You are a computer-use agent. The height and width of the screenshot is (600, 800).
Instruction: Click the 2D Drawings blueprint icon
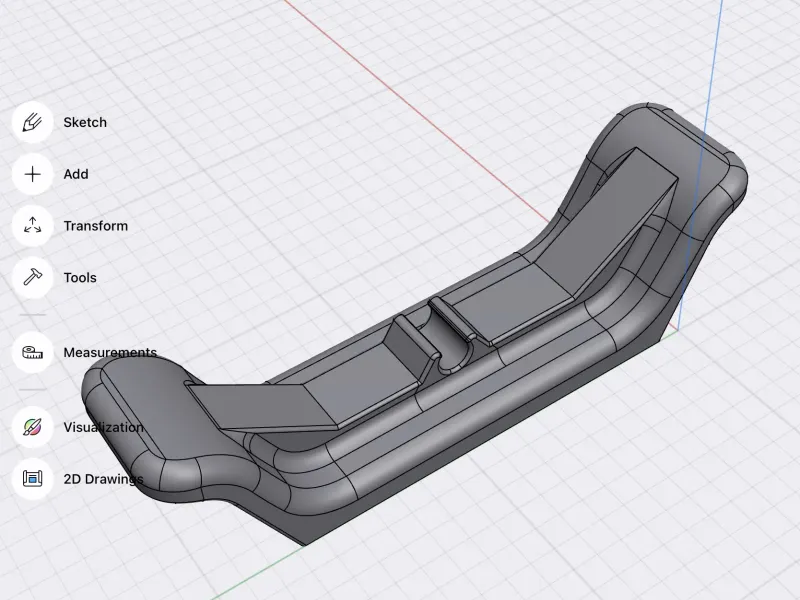(x=33, y=479)
